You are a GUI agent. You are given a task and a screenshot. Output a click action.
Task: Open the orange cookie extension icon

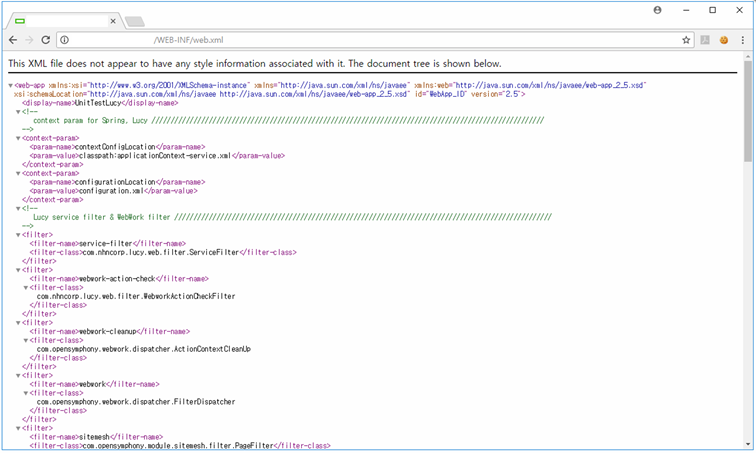[724, 40]
